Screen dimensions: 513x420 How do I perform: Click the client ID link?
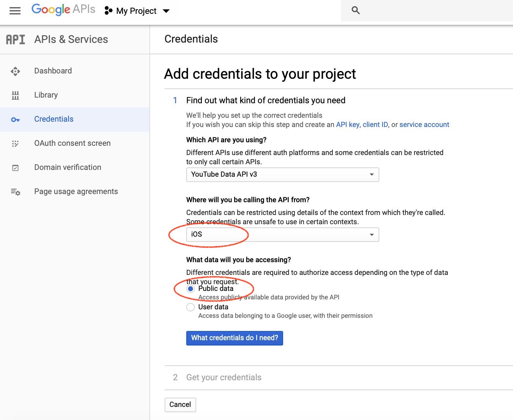(375, 125)
